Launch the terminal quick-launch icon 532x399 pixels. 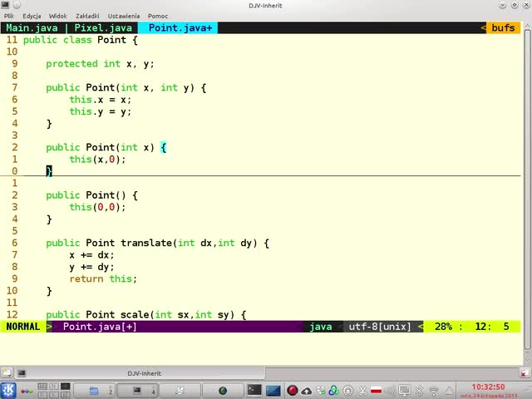tap(254, 391)
